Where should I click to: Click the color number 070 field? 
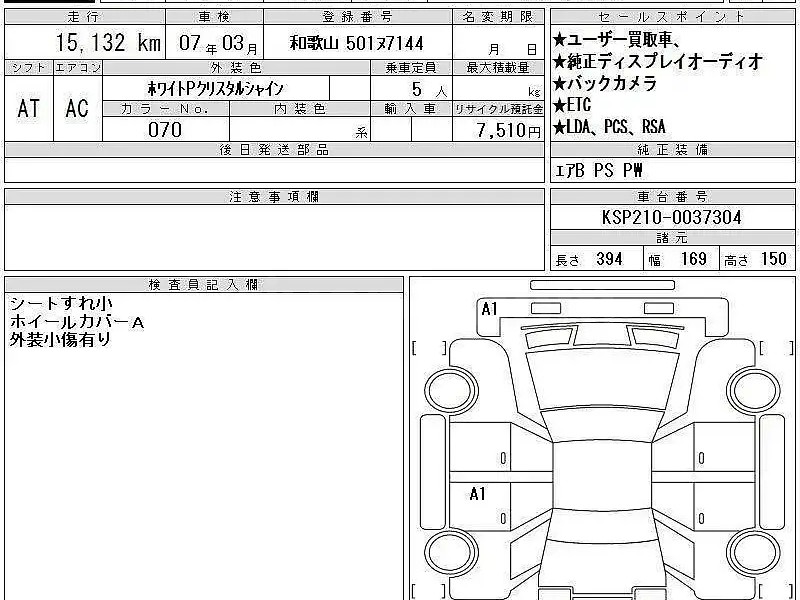tap(165, 129)
